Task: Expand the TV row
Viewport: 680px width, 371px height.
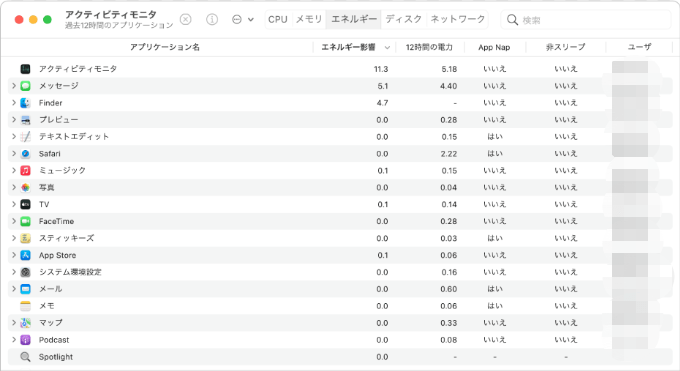Action: [x=13, y=204]
